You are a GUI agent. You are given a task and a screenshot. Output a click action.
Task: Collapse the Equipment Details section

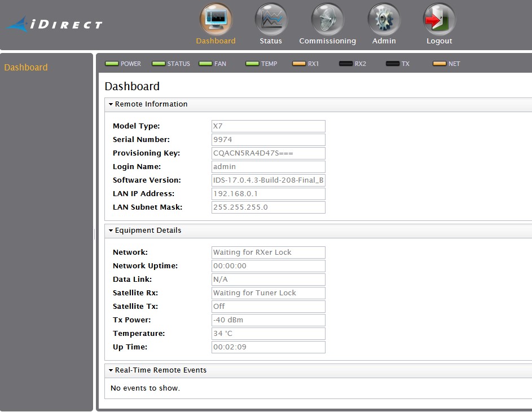(111, 231)
